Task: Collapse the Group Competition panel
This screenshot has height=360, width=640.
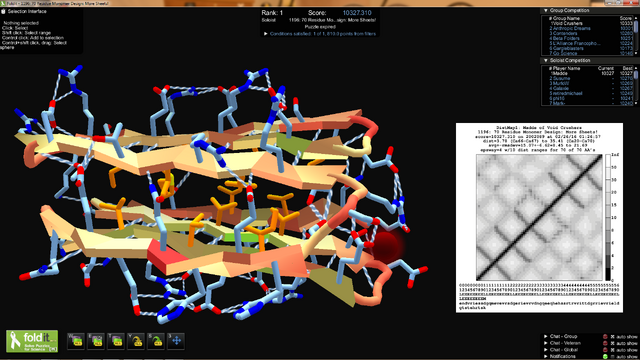Action: [546, 10]
